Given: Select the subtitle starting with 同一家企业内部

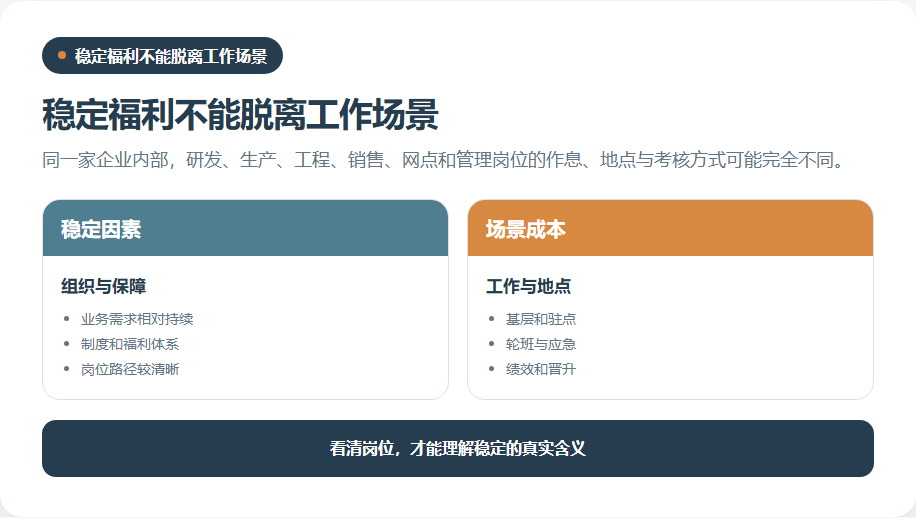Looking at the screenshot, I should tap(444, 159).
